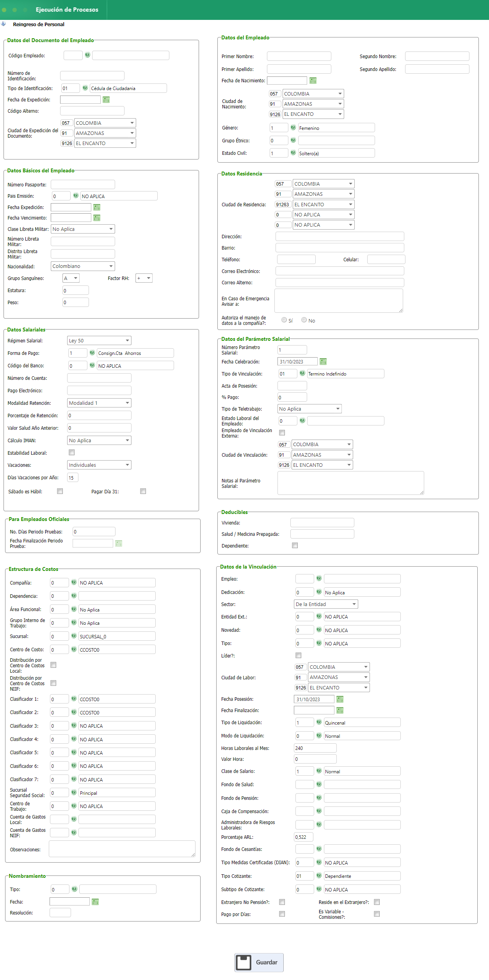This screenshot has width=489, height=980.
Task: Click the Guardar button
Action: [259, 962]
